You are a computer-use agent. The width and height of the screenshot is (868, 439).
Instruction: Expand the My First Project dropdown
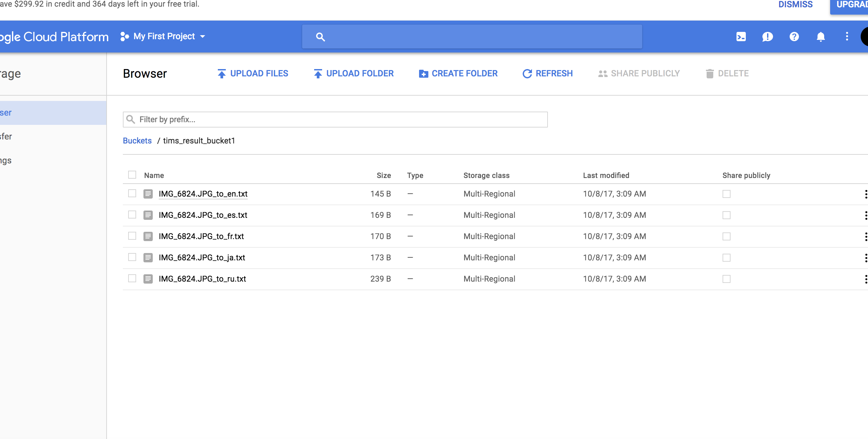pos(164,37)
